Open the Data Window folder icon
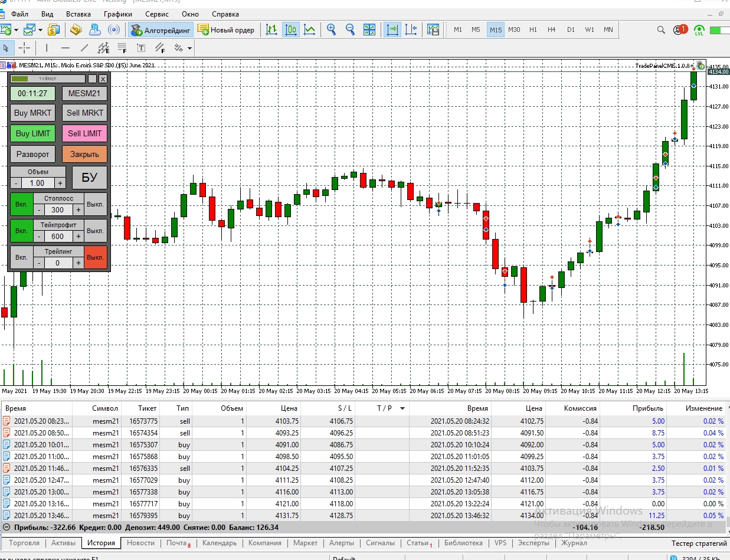Screen dimensions: 730x560 (x=76, y=30)
